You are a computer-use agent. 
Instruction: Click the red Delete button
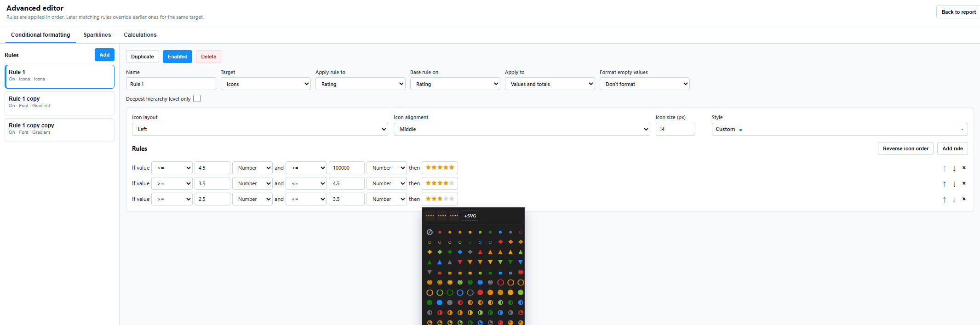[x=208, y=57]
